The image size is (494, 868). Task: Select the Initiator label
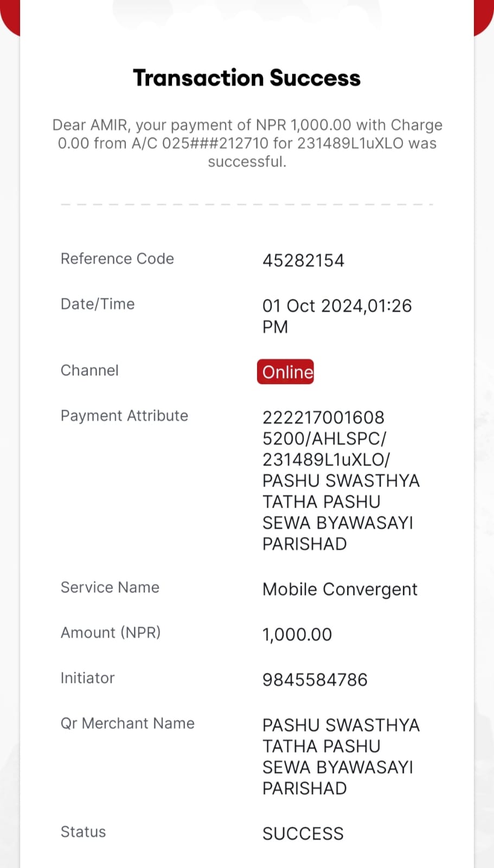coord(87,678)
